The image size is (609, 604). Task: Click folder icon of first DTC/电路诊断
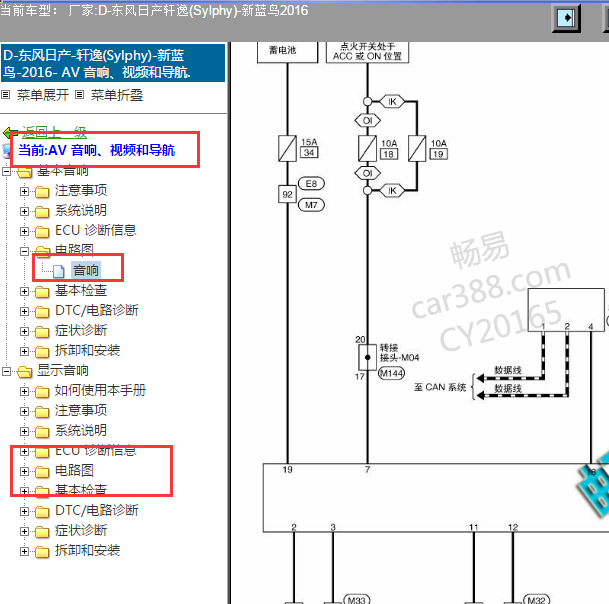(x=42, y=312)
